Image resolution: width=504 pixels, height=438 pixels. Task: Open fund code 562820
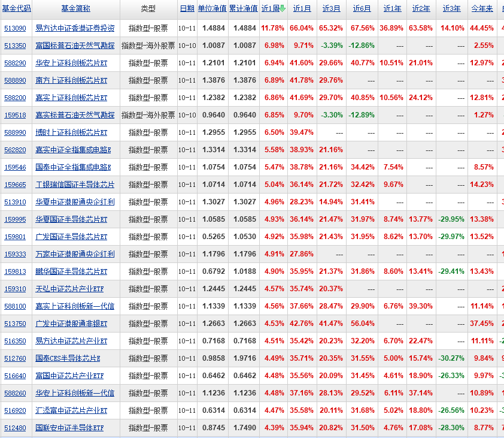(15, 150)
